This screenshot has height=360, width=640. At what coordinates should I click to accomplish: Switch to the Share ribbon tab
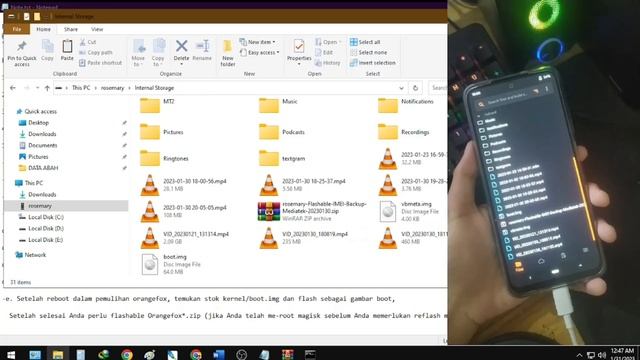point(71,29)
